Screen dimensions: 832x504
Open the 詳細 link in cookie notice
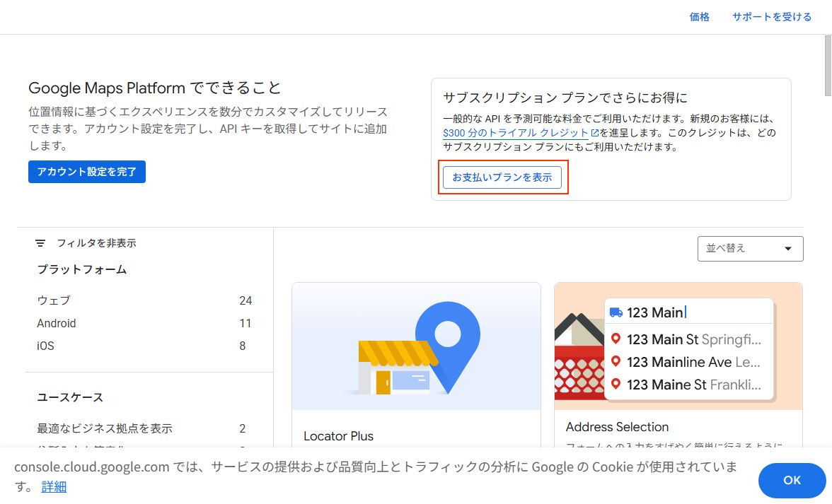(x=54, y=486)
